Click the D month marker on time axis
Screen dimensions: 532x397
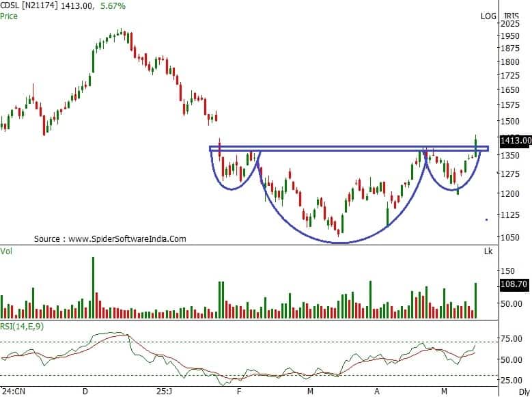(85, 392)
